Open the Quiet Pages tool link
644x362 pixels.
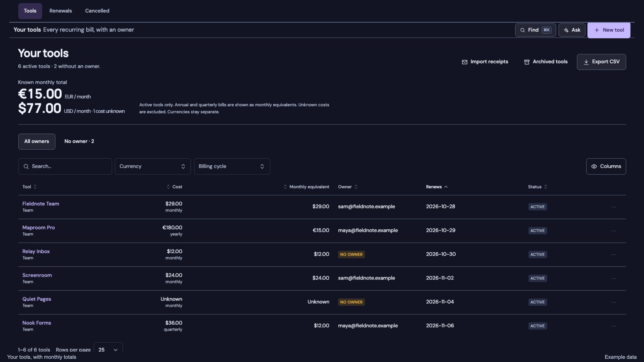coord(36,299)
